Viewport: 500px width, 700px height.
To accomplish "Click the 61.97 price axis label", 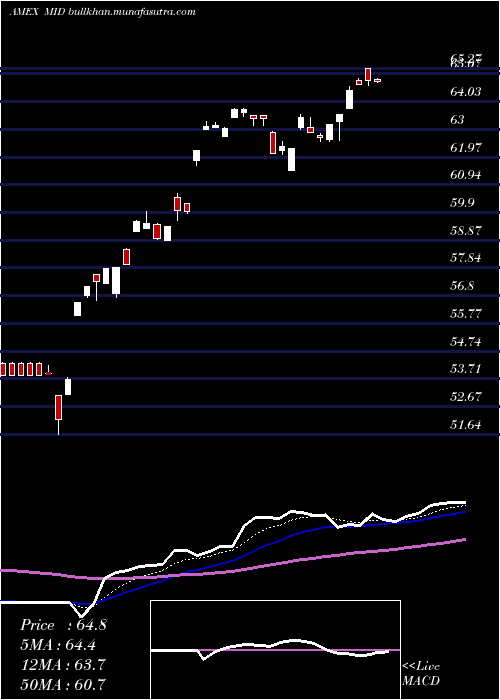I will coord(466,147).
